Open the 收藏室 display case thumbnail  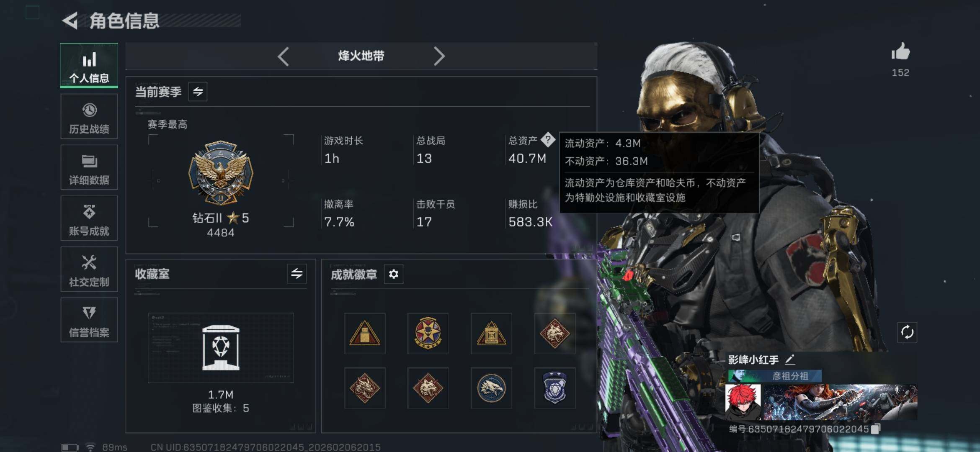pyautogui.click(x=221, y=347)
